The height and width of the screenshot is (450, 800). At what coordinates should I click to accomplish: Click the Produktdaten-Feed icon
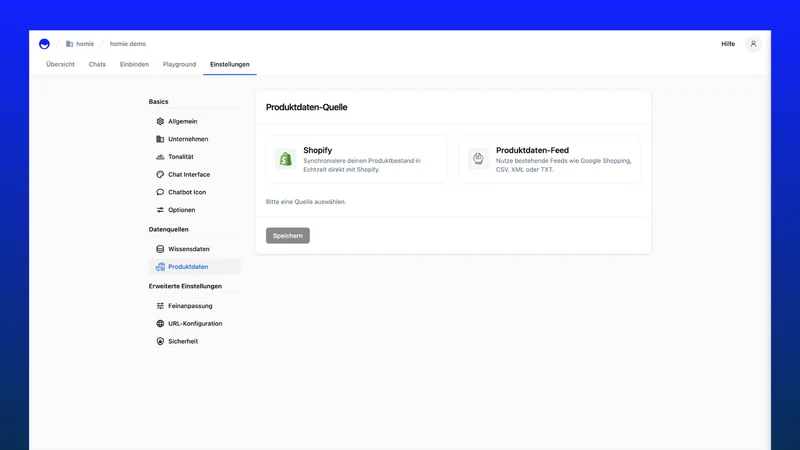[478, 159]
